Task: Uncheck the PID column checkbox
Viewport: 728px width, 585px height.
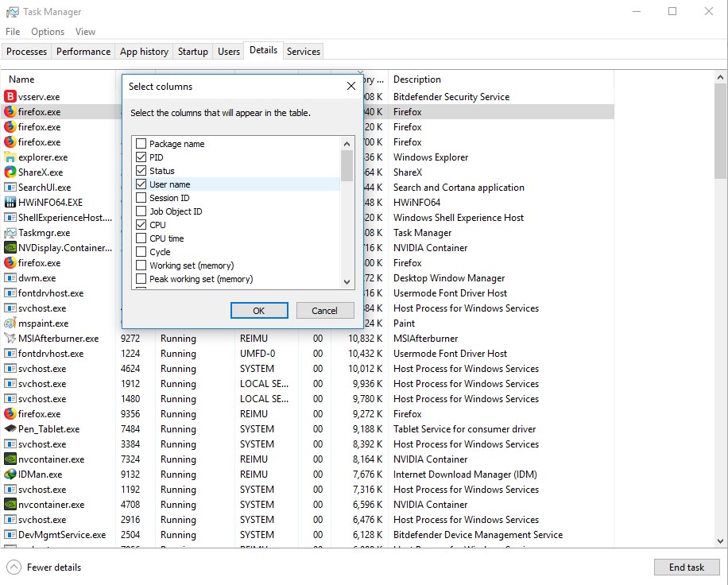Action: click(141, 157)
